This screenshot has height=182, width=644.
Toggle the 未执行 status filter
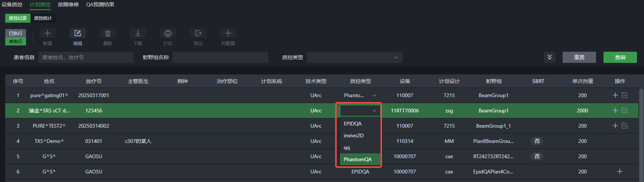tap(16, 42)
